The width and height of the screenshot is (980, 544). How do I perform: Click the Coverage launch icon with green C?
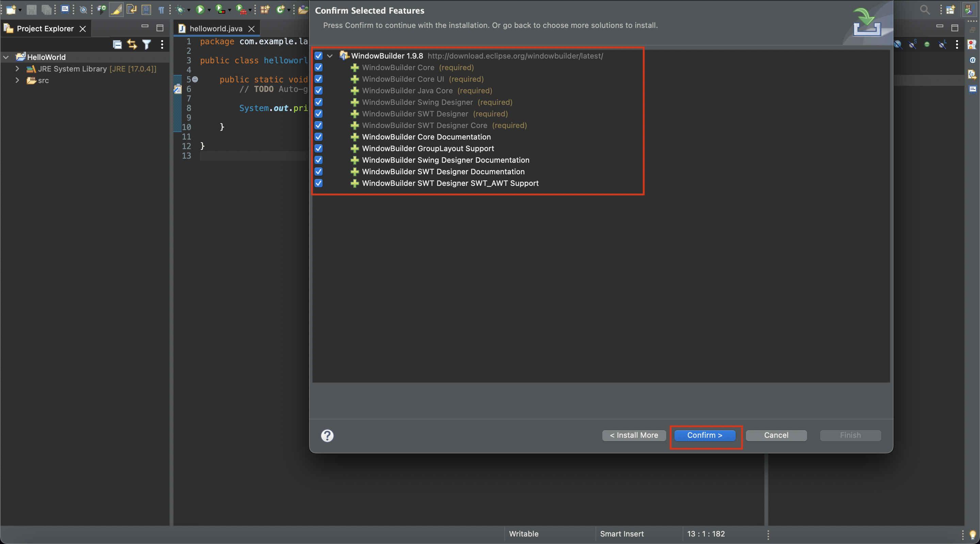coord(101,10)
